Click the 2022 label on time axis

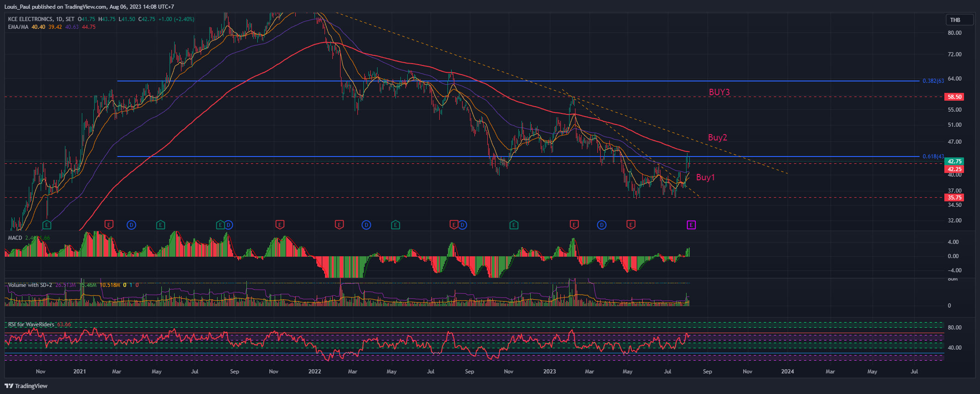point(315,372)
